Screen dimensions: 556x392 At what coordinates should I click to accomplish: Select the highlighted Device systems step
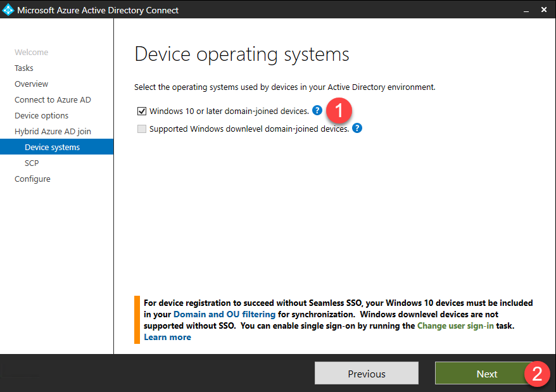pos(52,148)
